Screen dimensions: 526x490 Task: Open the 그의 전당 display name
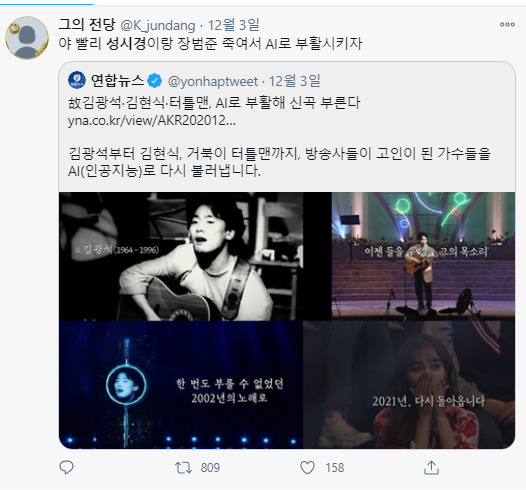(87, 24)
